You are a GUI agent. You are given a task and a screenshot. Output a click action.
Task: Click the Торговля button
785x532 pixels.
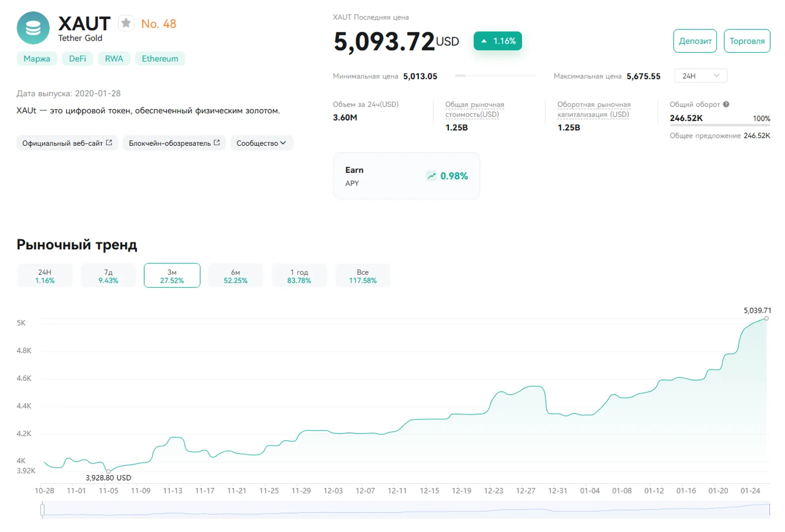[747, 41]
